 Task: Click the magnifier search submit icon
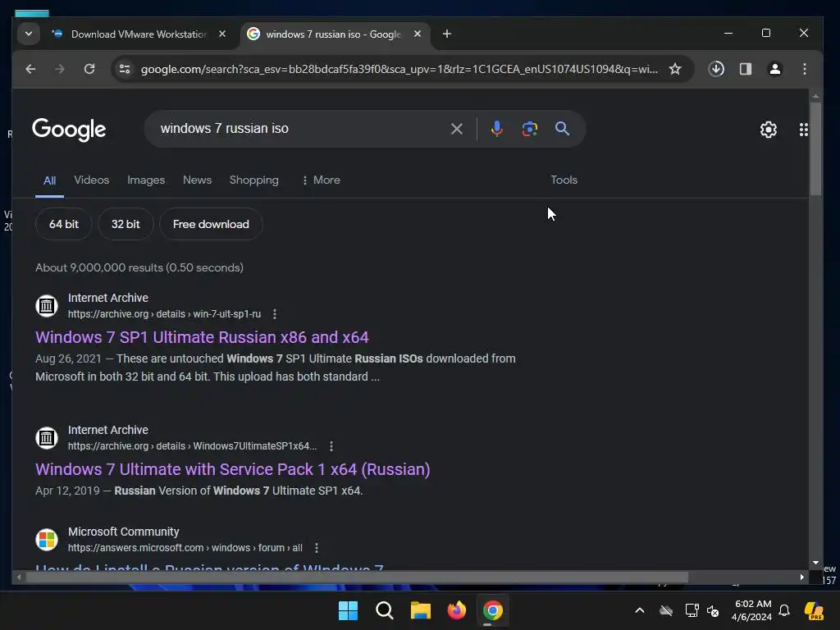click(x=562, y=129)
